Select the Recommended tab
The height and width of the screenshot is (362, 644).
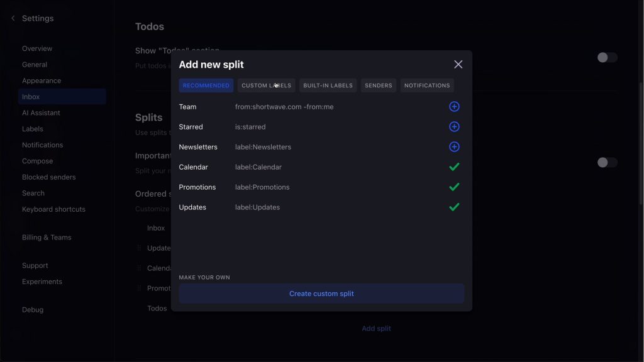pos(206,85)
